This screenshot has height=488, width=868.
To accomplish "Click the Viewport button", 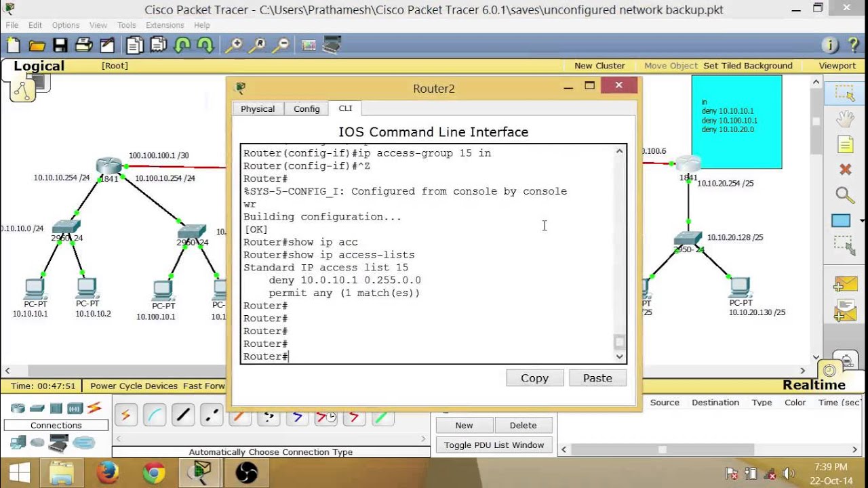I will 837,66.
